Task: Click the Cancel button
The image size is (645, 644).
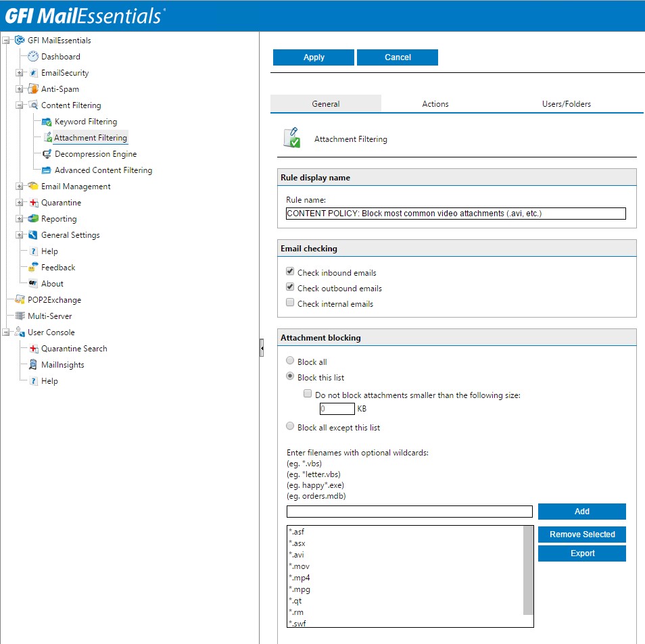Action: 398,57
